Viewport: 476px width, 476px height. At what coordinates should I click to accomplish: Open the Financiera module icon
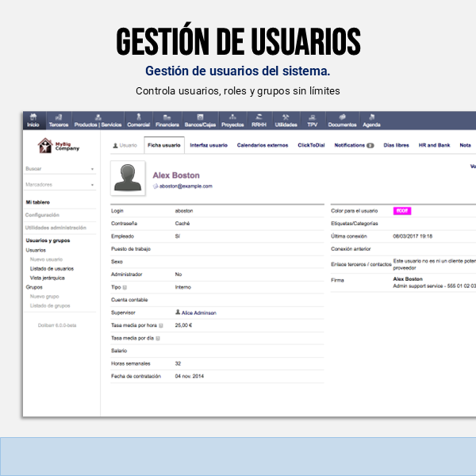tap(167, 117)
